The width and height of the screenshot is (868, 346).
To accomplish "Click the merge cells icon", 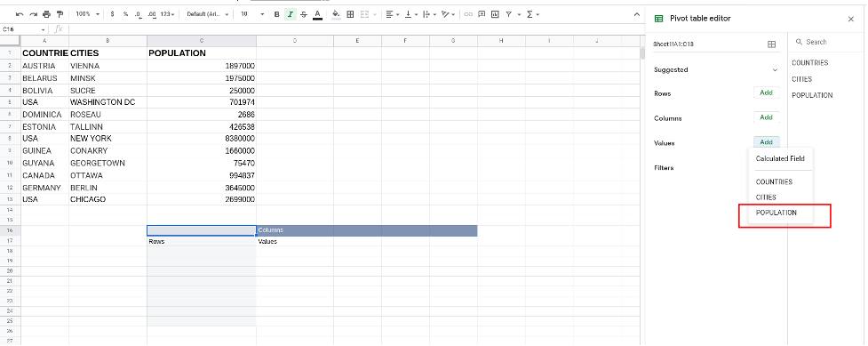I will [364, 14].
